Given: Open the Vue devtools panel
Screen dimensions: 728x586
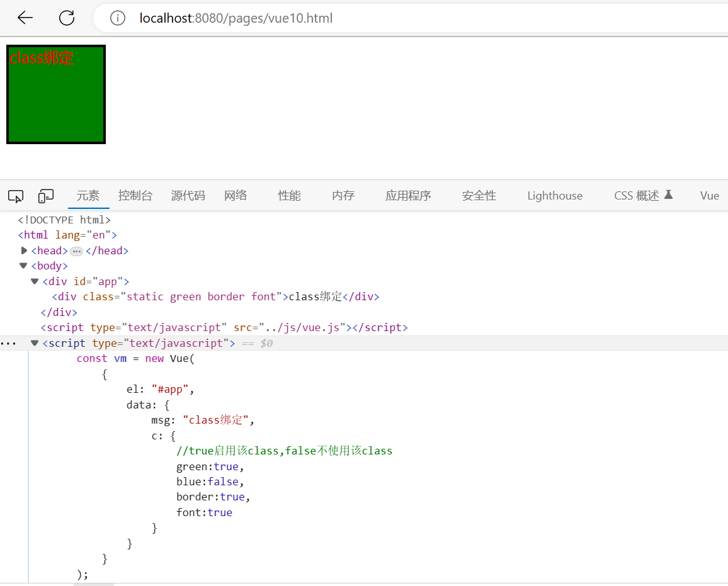Looking at the screenshot, I should pyautogui.click(x=710, y=196).
